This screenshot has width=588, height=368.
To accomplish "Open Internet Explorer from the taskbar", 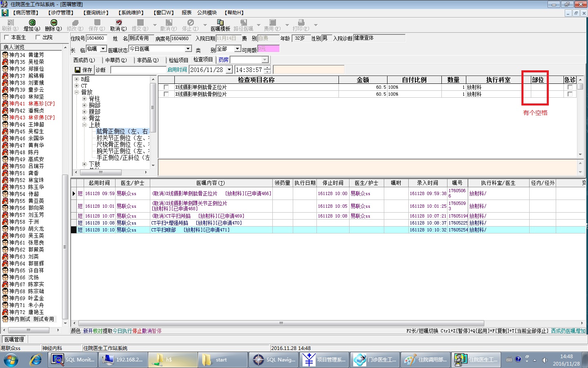I will (36, 360).
